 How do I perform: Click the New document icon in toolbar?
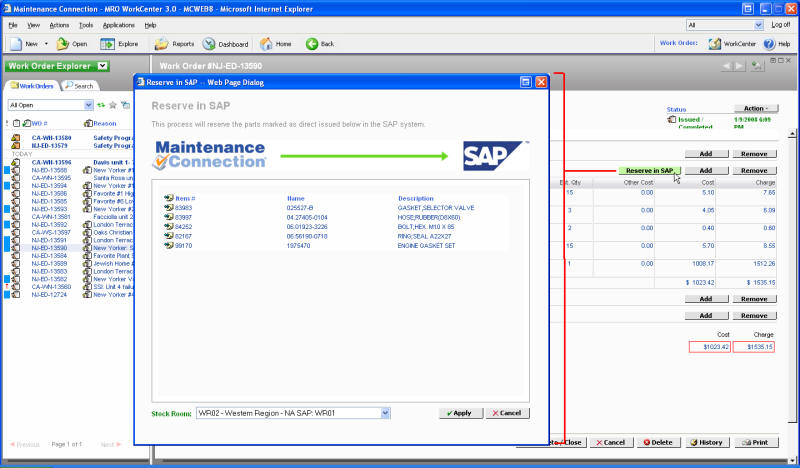click(x=16, y=44)
